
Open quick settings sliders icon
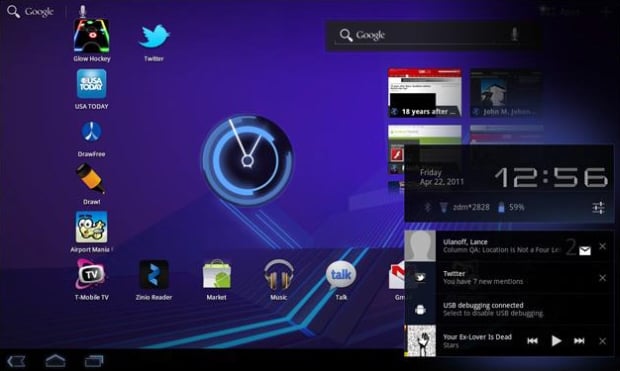pos(598,207)
